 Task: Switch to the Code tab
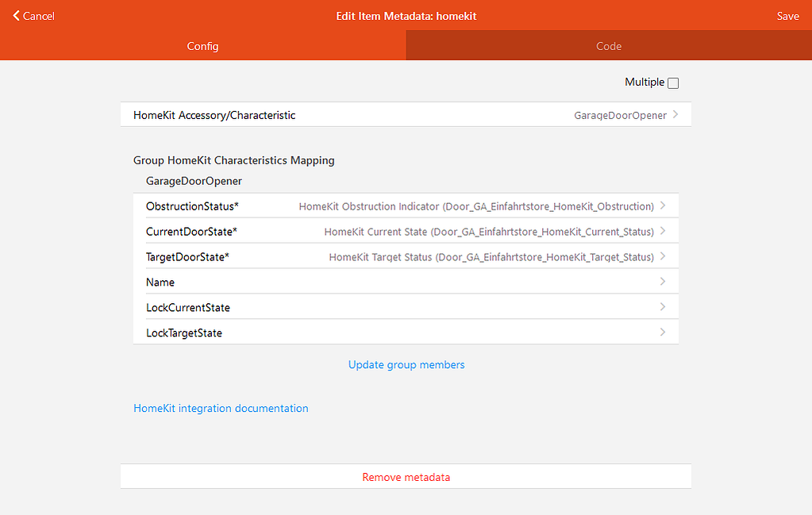[609, 45]
